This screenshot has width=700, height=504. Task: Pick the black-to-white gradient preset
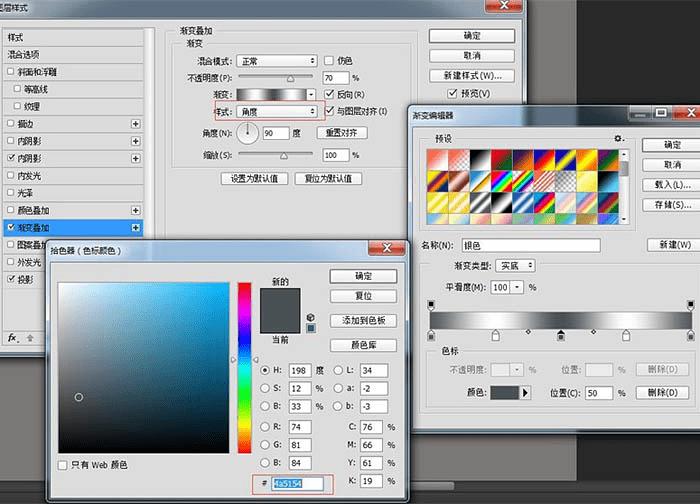[480, 160]
